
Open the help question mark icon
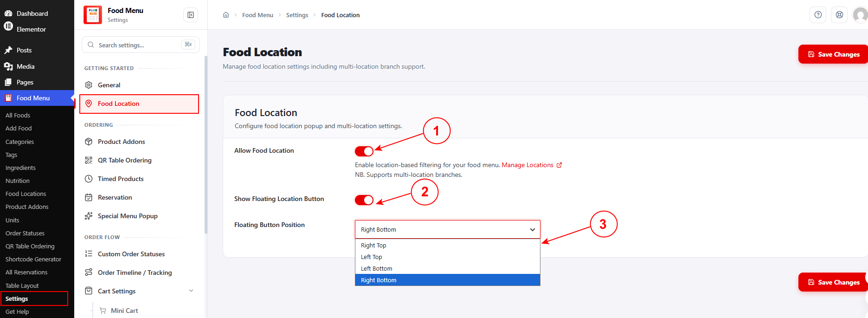(x=818, y=15)
